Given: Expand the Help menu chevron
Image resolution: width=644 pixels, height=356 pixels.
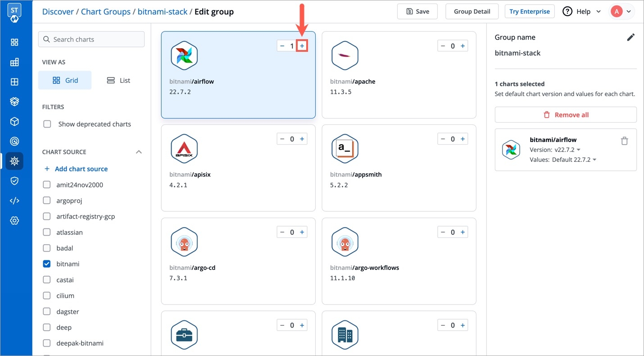Looking at the screenshot, I should 599,11.
